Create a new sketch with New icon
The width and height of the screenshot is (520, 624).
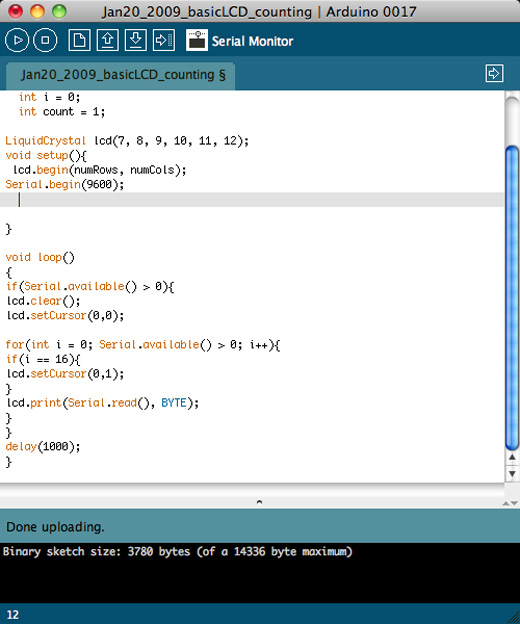(x=79, y=40)
